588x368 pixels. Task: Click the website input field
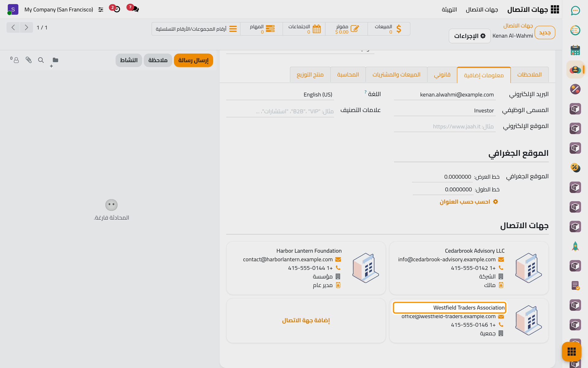coord(445,127)
